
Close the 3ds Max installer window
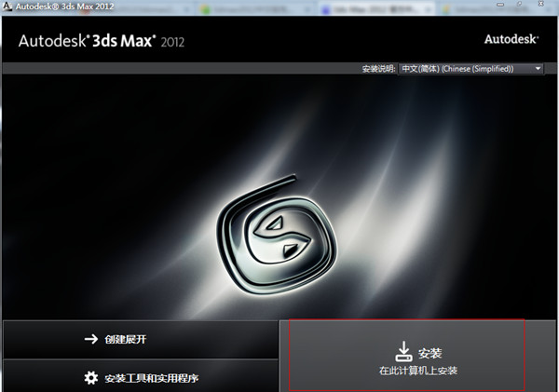click(x=540, y=4)
